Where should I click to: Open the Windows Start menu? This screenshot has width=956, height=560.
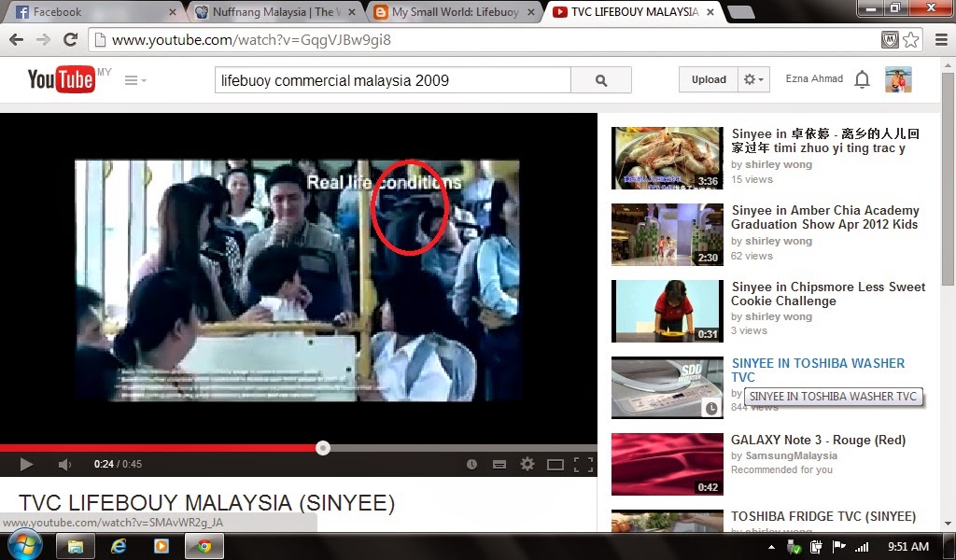click(x=23, y=545)
